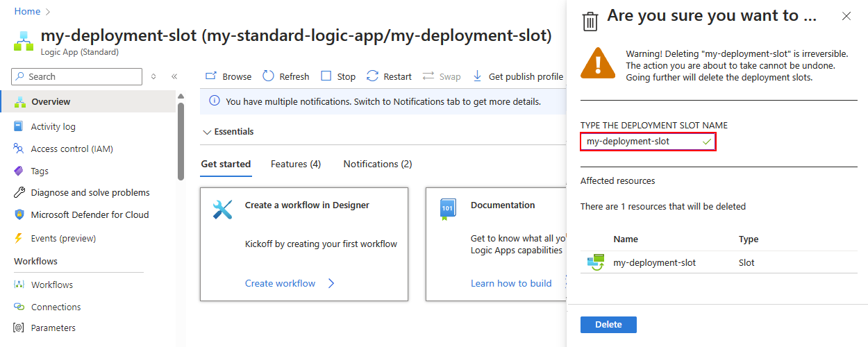Click the blue Delete button
868x347 pixels.
coord(608,325)
